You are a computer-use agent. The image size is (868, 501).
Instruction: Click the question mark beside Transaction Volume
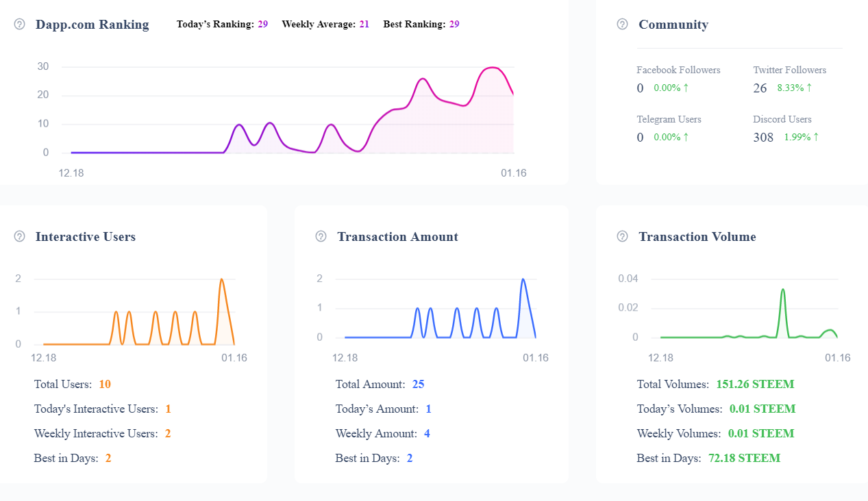(622, 236)
